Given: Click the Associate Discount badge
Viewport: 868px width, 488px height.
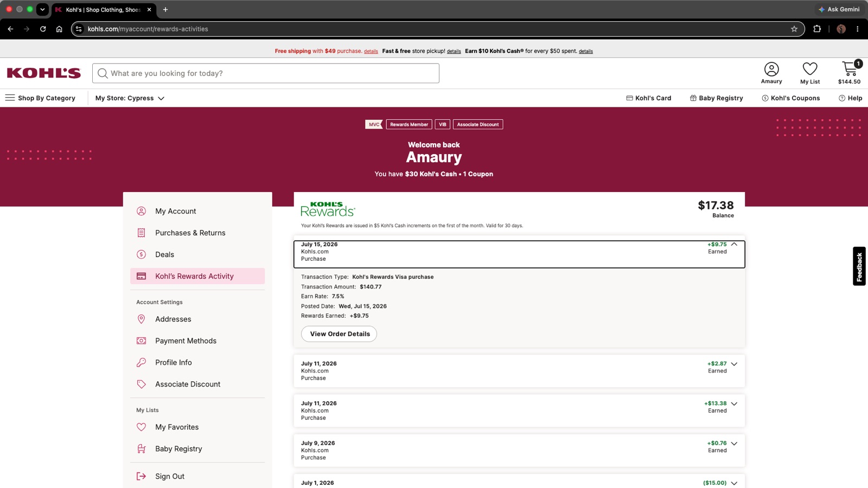Looking at the screenshot, I should (478, 124).
